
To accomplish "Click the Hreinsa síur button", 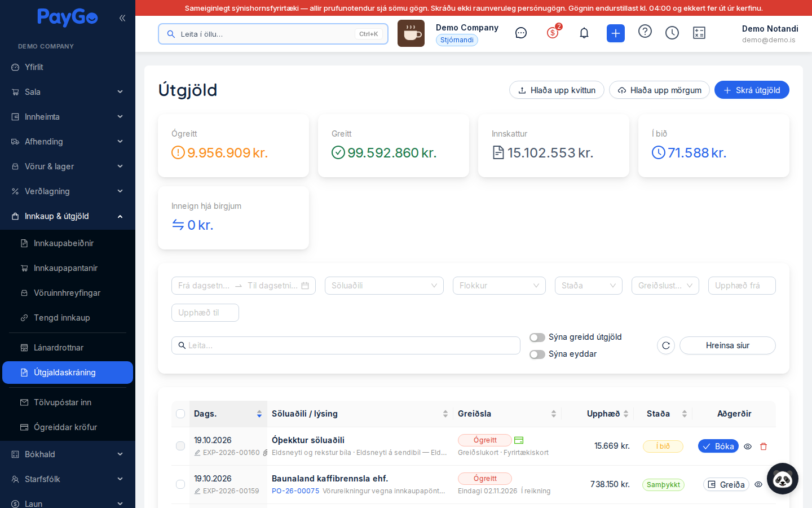I will coord(727,345).
